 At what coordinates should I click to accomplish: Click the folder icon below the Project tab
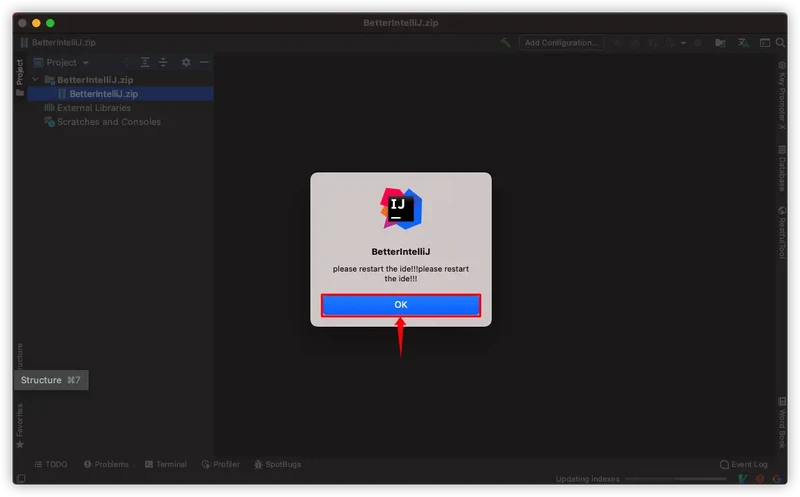pos(20,93)
